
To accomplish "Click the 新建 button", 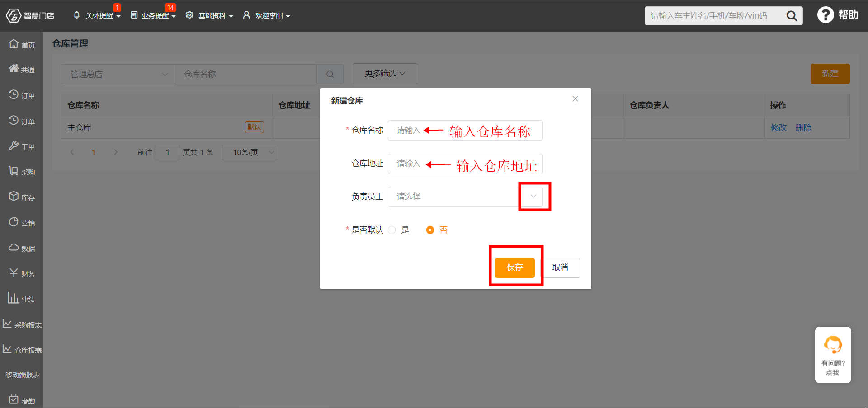I will 830,74.
